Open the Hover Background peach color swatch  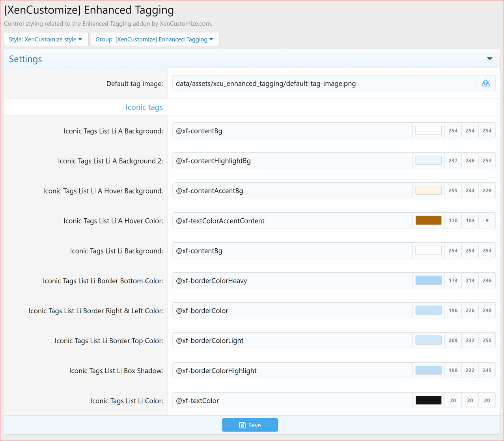428,190
